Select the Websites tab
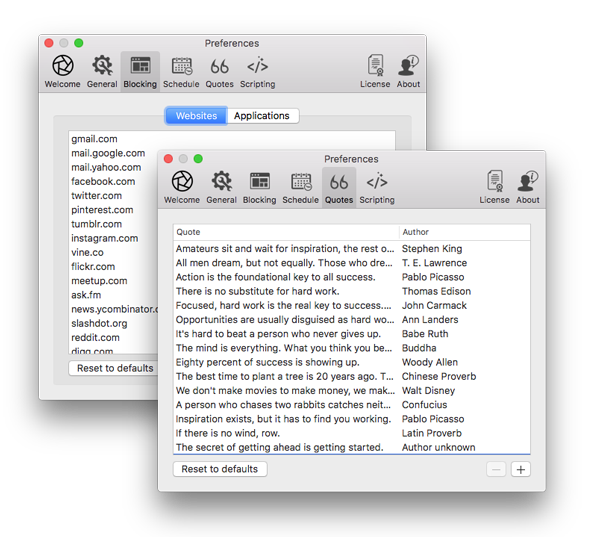Viewport: 600px width, 537px height. [x=196, y=116]
